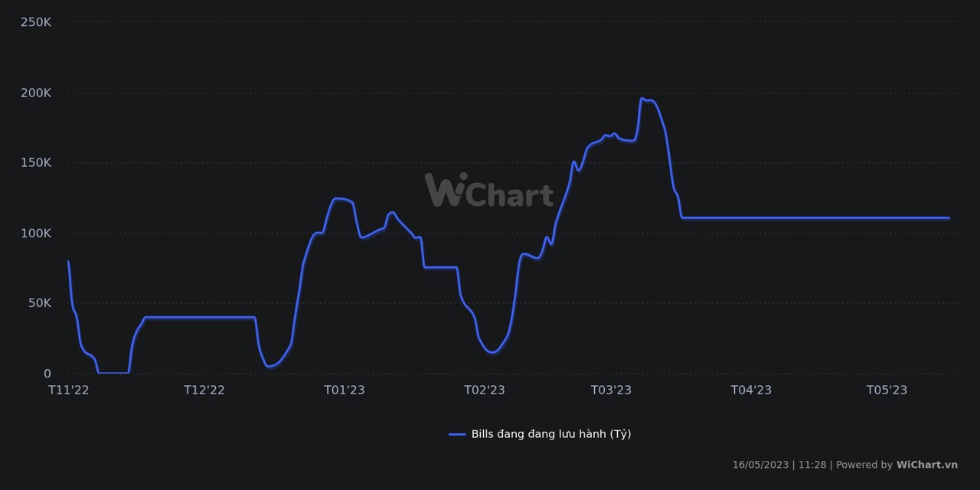Image resolution: width=980 pixels, height=490 pixels.
Task: Click the 100K y-axis label
Action: pos(36,233)
